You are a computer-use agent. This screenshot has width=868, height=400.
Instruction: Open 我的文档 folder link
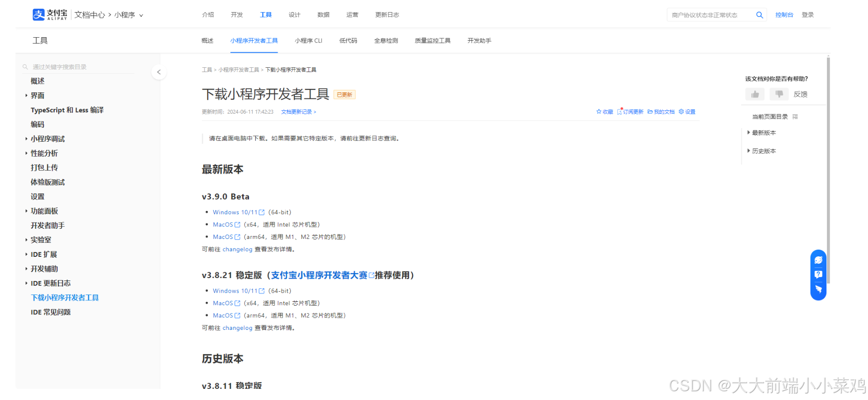pos(661,112)
